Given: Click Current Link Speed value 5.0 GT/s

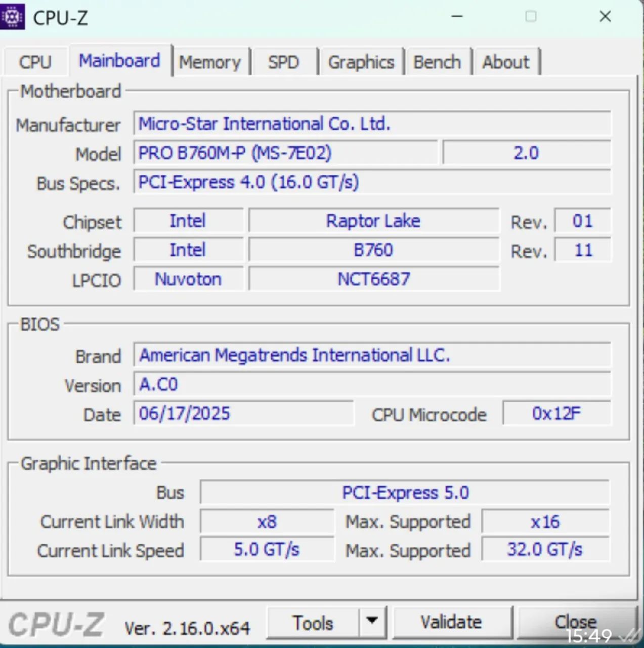Looking at the screenshot, I should [x=267, y=549].
